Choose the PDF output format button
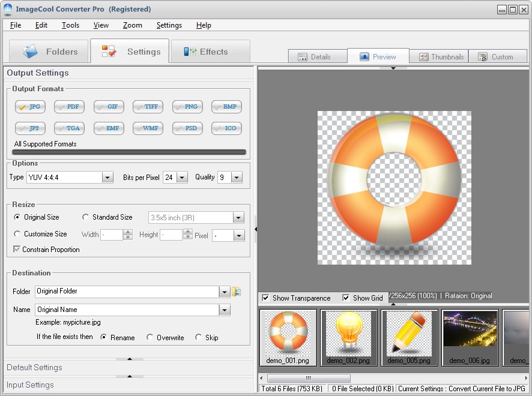 [69, 107]
